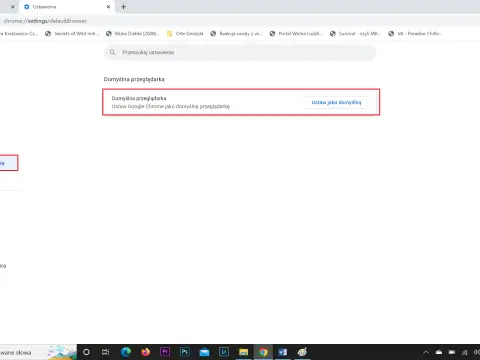The height and width of the screenshot is (360, 480).
Task: Click the 'Ustaw jako domyślną' button
Action: 336,102
